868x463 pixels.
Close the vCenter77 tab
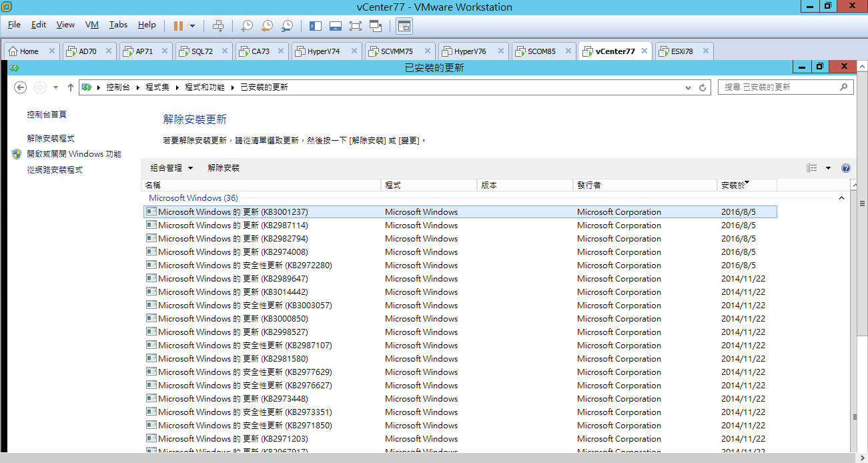[x=644, y=51]
